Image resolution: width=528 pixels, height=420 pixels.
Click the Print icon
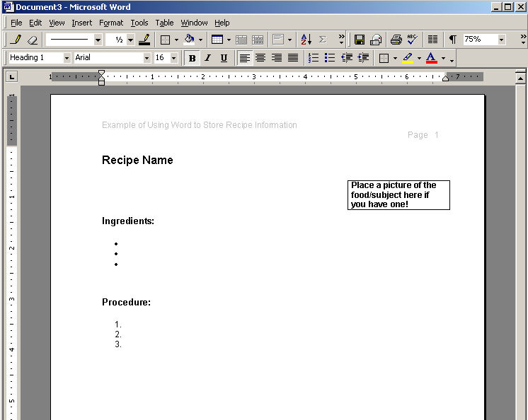pos(396,40)
